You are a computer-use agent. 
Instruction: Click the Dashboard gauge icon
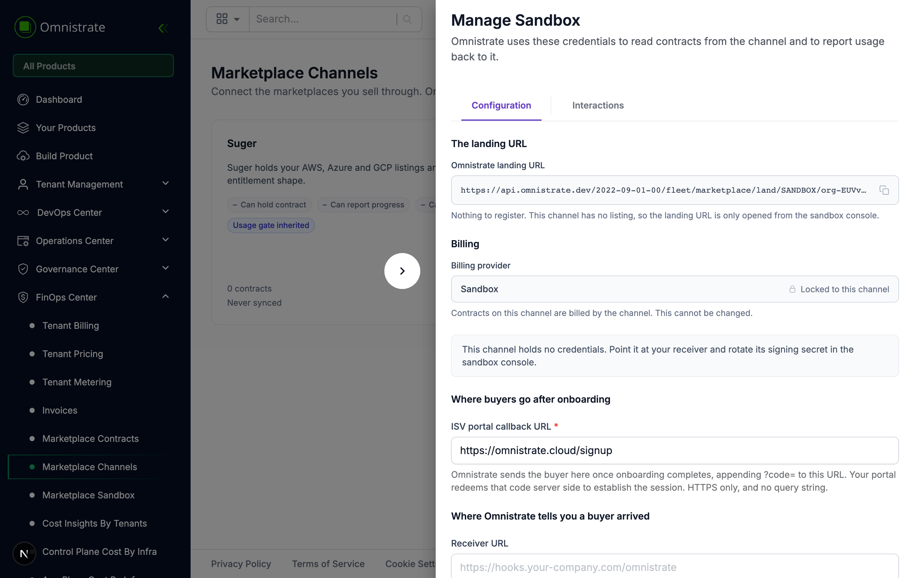pos(23,100)
